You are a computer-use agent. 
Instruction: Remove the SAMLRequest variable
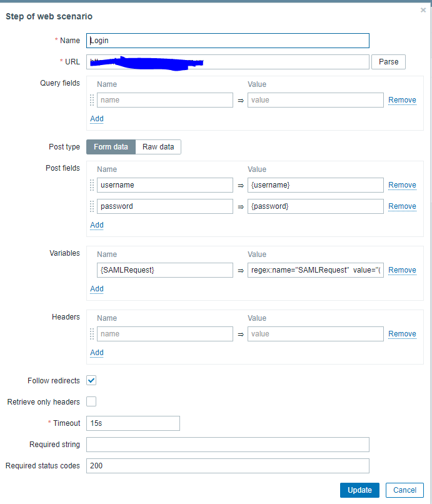[x=402, y=270]
